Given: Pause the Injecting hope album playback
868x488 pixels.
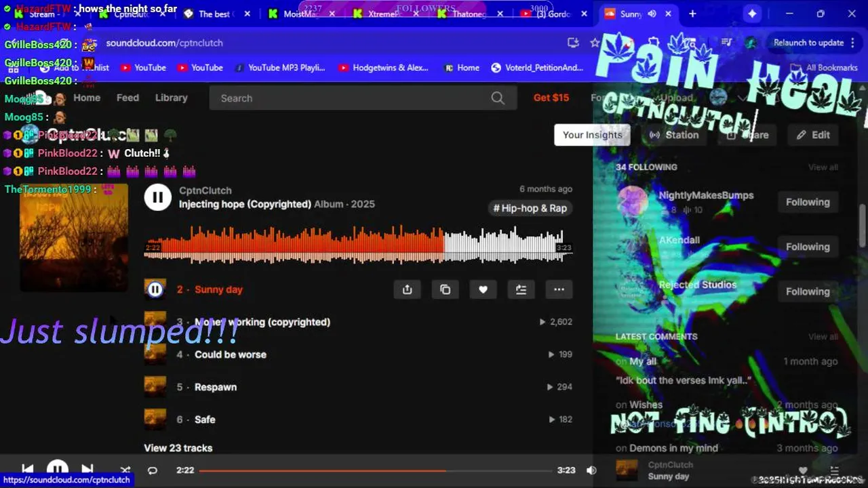Looking at the screenshot, I should click(x=157, y=197).
